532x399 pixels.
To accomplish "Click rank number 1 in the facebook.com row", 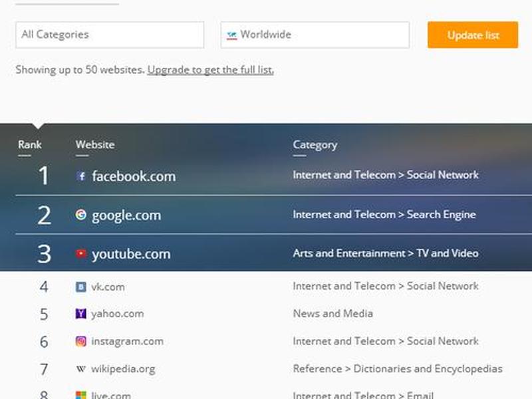I will point(43,176).
